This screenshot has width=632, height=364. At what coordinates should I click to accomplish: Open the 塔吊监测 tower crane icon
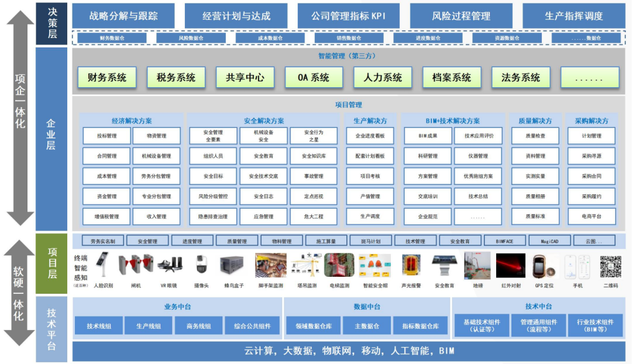click(x=307, y=265)
